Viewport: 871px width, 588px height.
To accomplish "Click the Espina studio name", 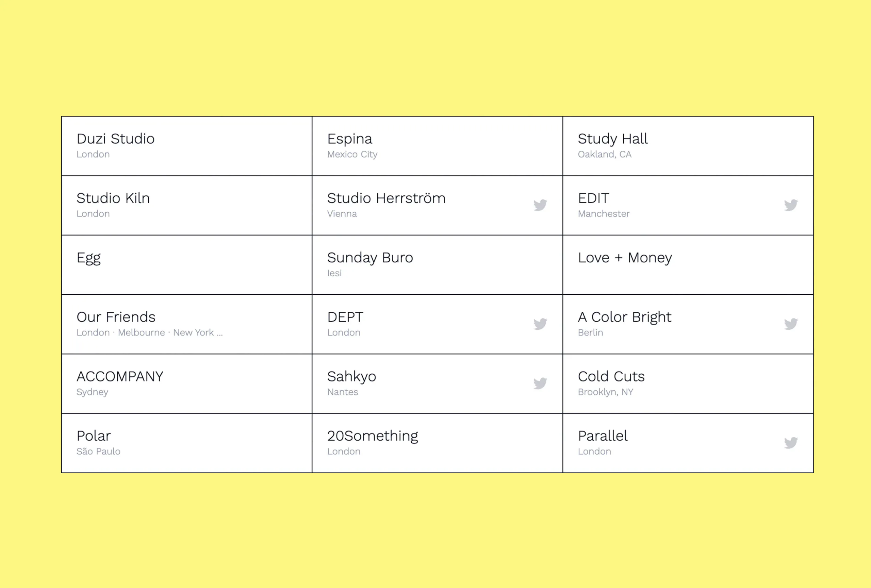I will click(x=349, y=139).
